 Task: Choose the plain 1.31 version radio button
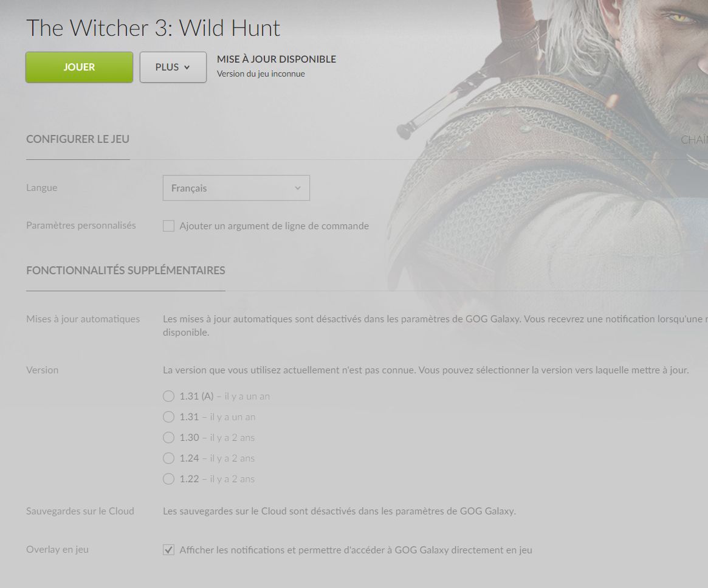click(168, 417)
